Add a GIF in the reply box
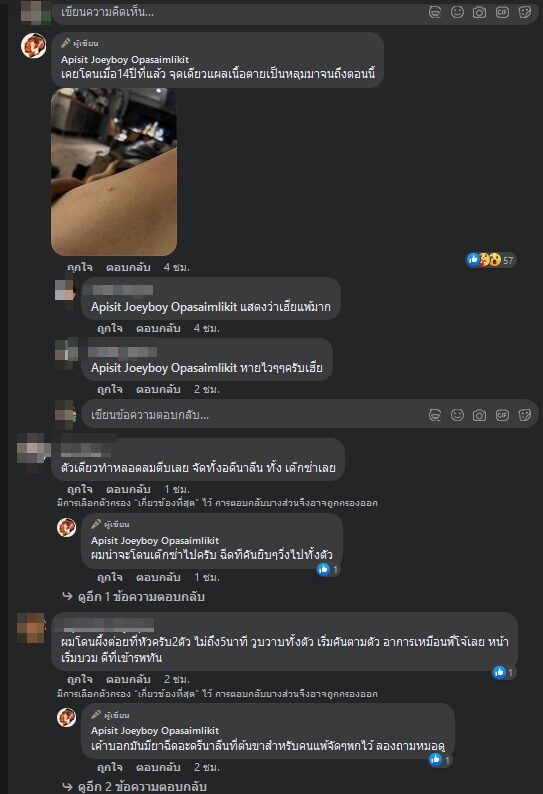 tap(502, 415)
